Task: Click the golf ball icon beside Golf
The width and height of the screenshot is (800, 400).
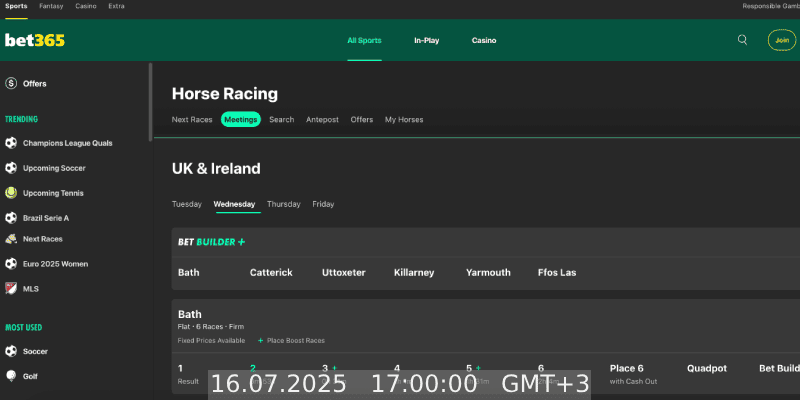Action: [11, 376]
